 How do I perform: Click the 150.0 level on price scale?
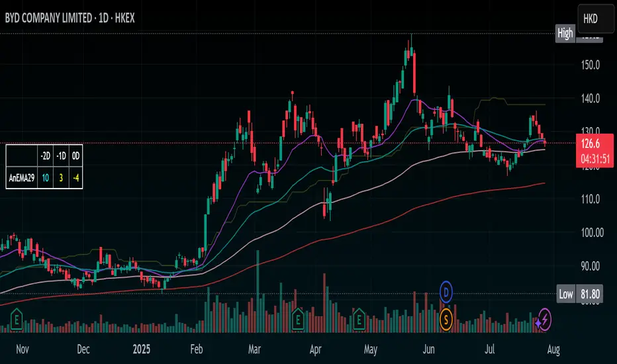coord(589,66)
